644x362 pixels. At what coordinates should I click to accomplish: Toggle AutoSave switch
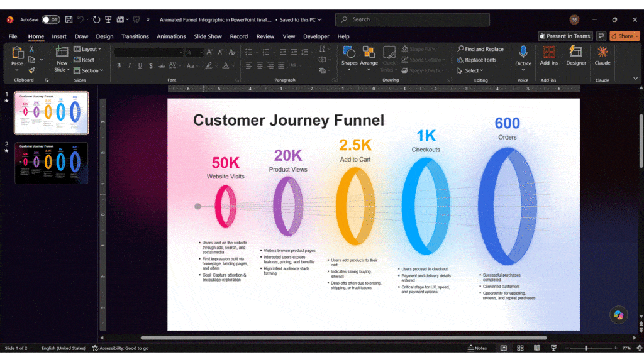pos(50,19)
